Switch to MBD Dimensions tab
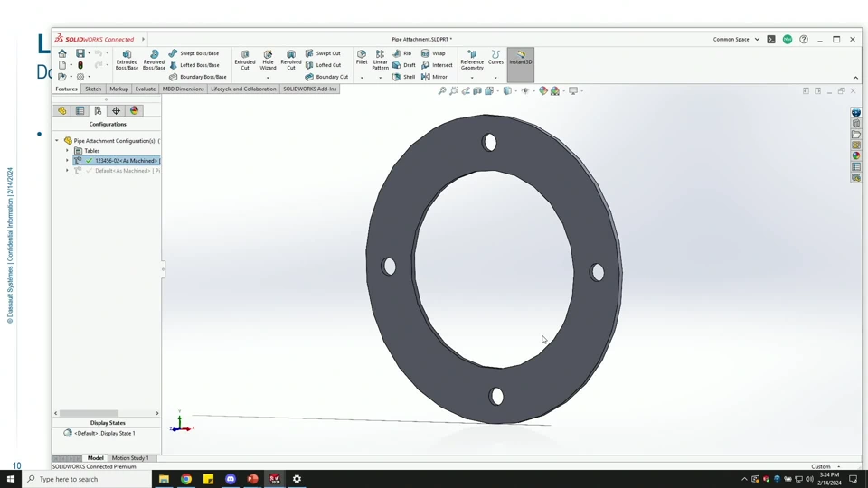Image resolution: width=868 pixels, height=488 pixels. [x=184, y=89]
